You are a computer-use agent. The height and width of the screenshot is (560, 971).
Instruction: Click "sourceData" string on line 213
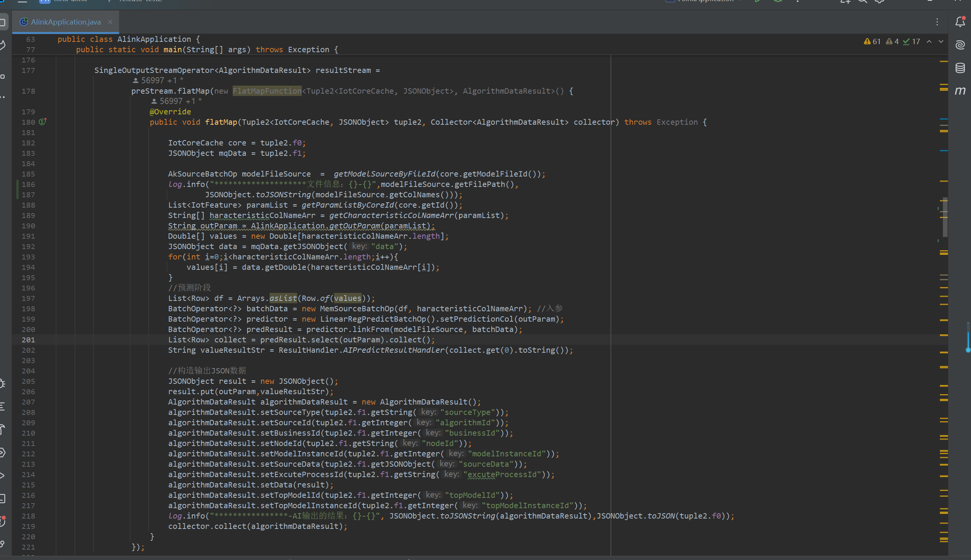[486, 464]
